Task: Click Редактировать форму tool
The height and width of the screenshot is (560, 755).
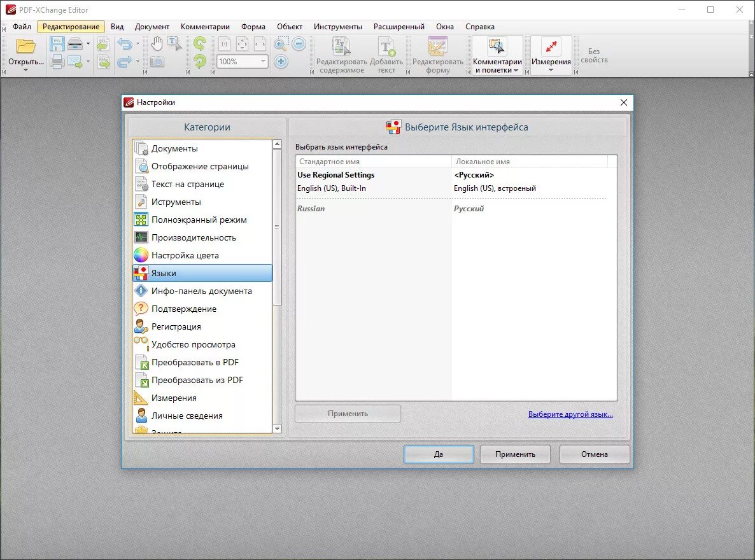Action: point(438,56)
